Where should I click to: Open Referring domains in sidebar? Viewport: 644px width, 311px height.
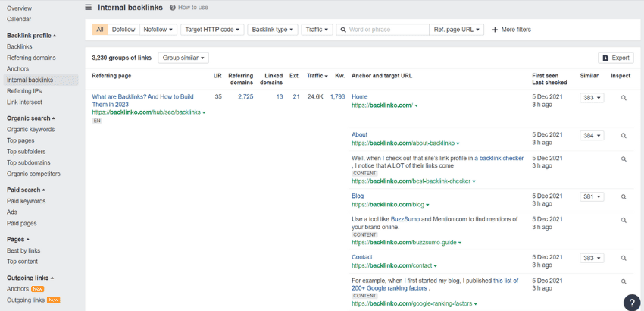tap(31, 58)
